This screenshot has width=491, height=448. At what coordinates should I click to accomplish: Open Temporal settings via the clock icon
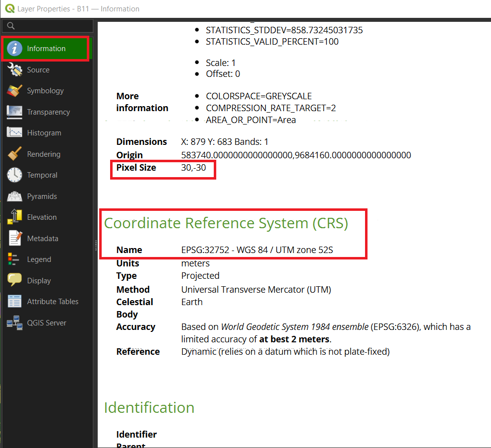click(15, 175)
